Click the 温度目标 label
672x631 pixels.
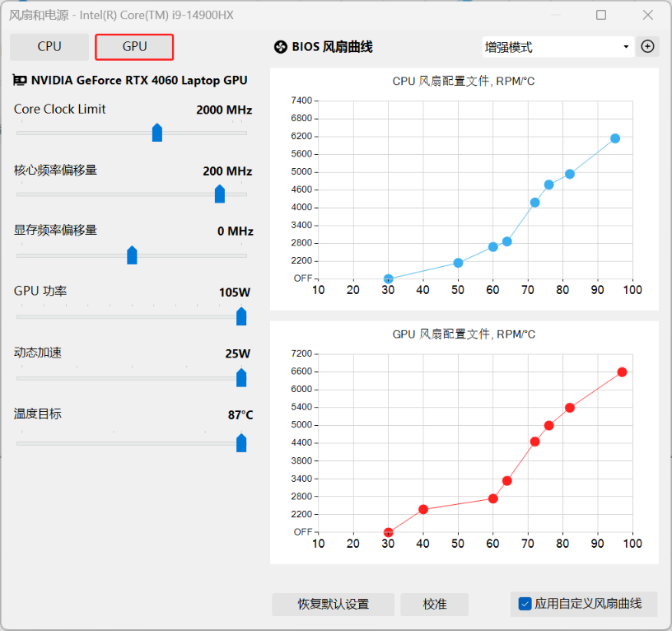[38, 414]
